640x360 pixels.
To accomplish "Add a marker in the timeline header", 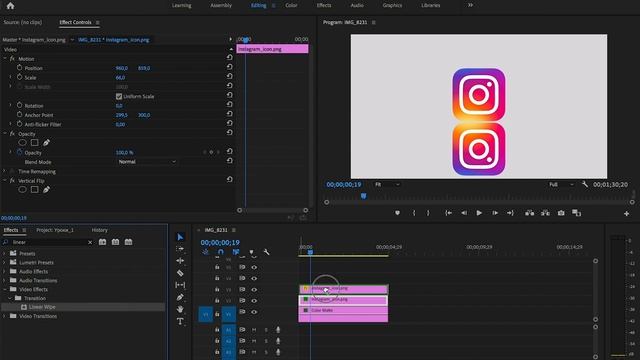I will click(251, 252).
